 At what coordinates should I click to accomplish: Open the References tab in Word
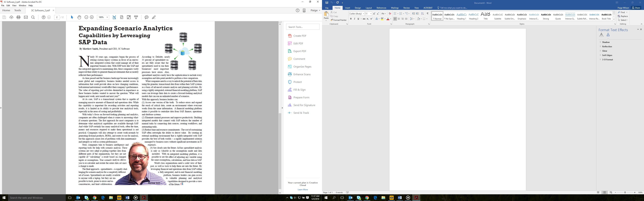tap(381, 8)
